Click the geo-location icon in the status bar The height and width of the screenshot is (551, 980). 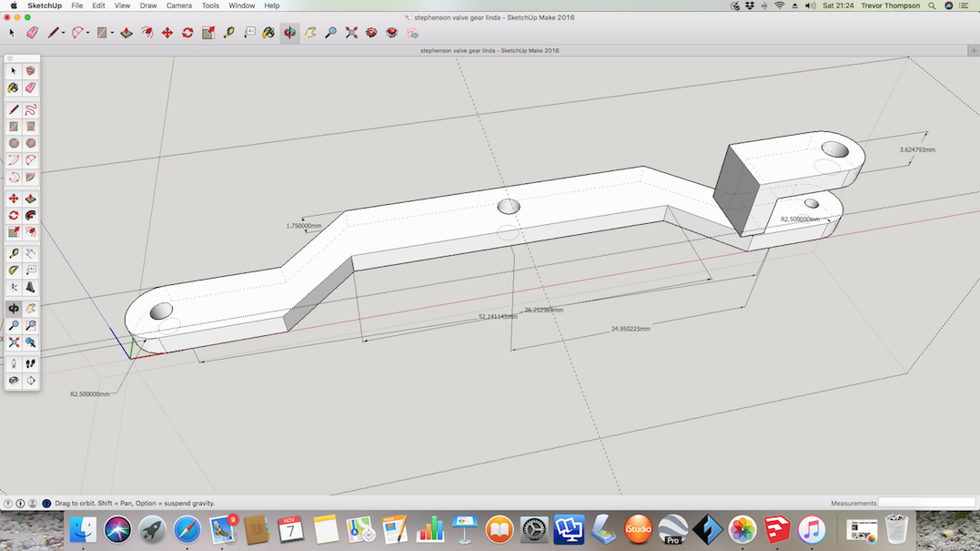pos(8,503)
